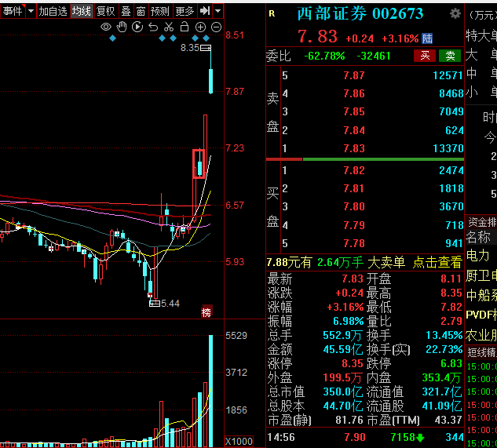Click the green down arrow beside 7158
Screen dimensions: 497x448
420,438
